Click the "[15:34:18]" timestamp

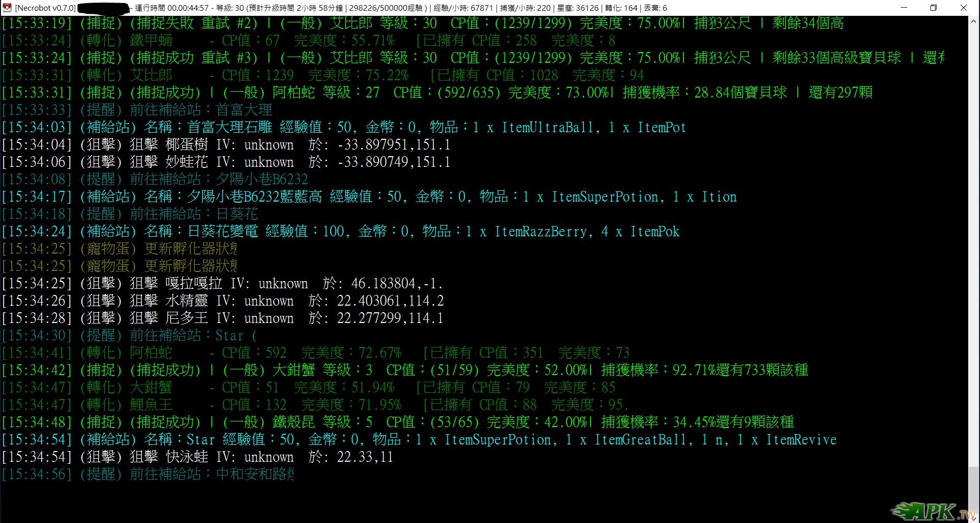pos(37,214)
